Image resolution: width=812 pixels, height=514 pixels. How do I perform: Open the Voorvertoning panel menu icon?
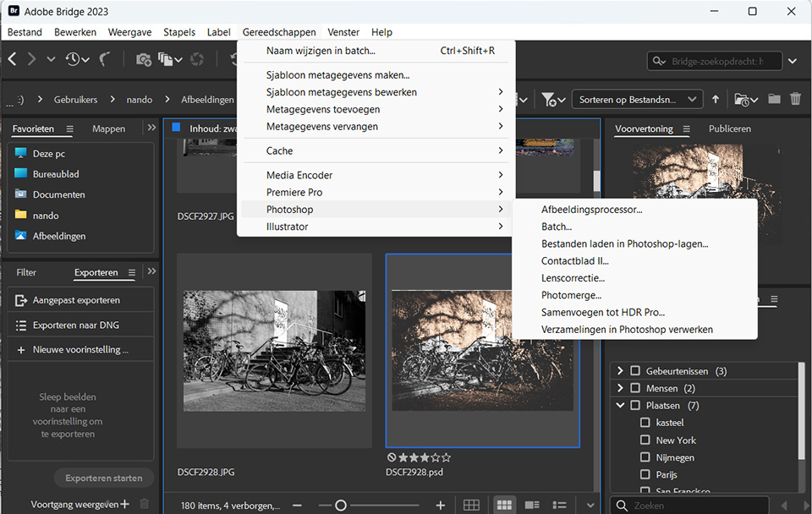686,128
